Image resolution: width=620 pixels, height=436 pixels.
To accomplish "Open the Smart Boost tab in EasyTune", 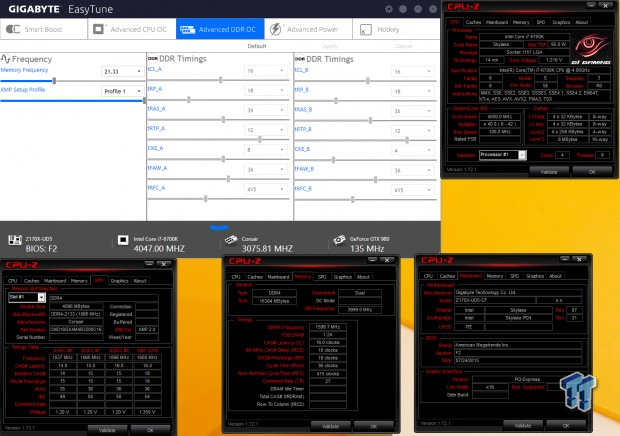I will 44,29.
